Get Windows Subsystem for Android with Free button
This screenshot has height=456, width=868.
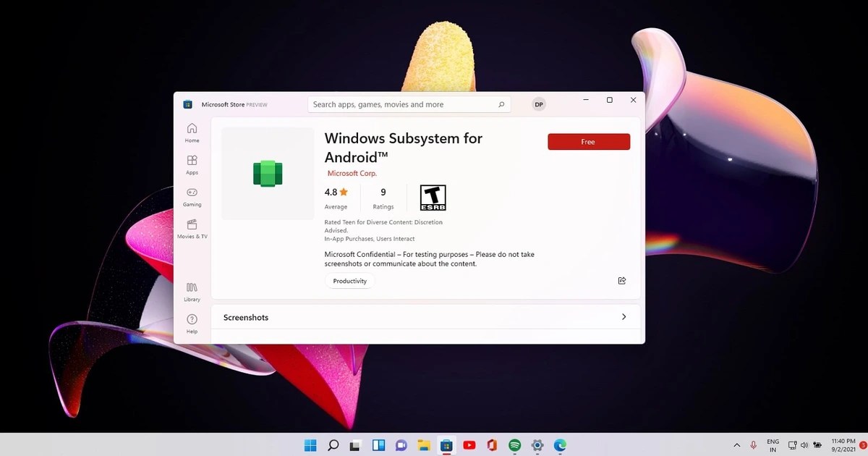pos(588,141)
